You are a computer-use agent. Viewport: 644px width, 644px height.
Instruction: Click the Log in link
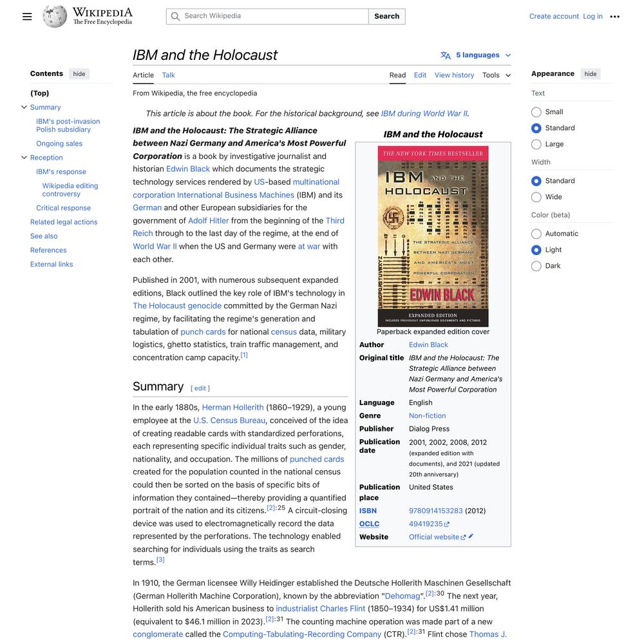tap(592, 17)
